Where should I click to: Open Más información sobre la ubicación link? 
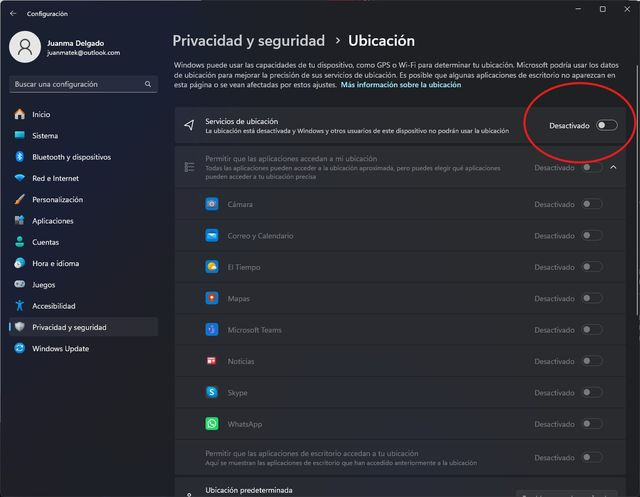click(x=400, y=85)
